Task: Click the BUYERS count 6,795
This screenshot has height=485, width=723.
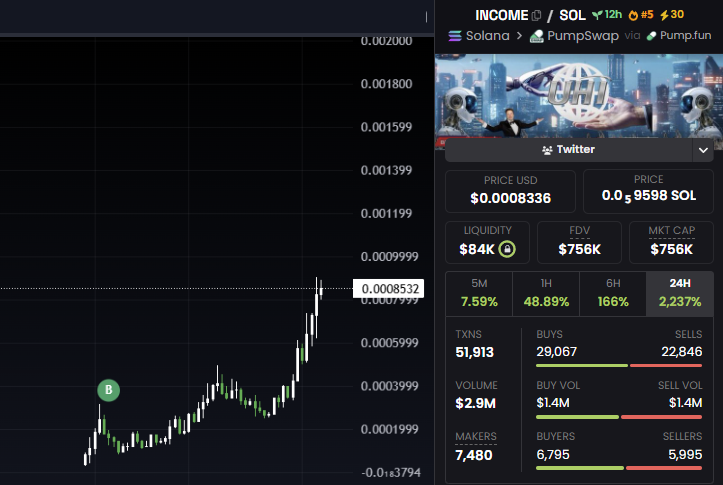Action: [553, 455]
